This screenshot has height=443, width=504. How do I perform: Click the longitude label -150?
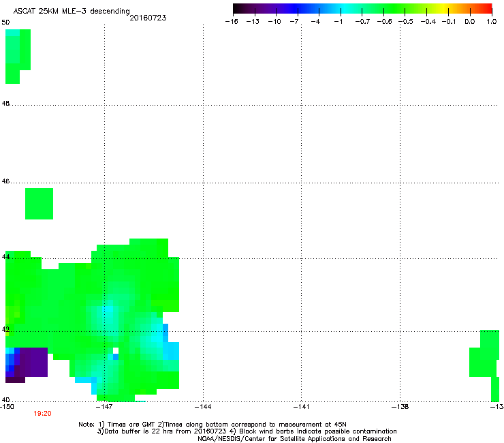coord(7,407)
